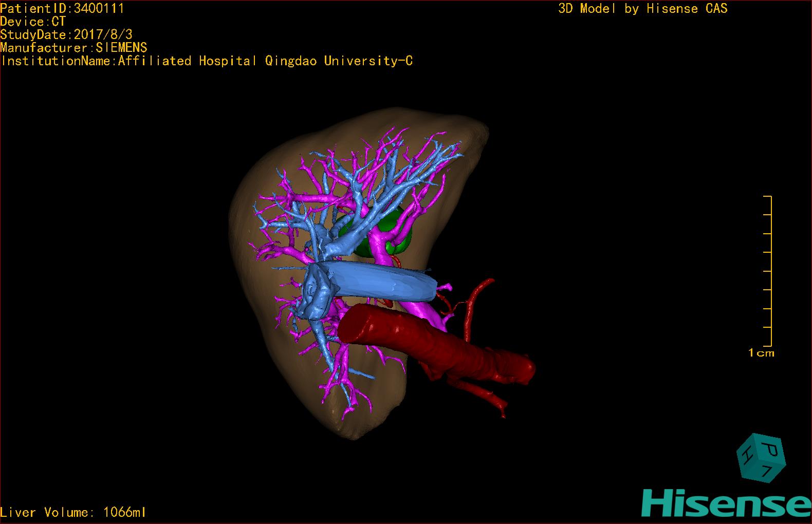The height and width of the screenshot is (524, 812).
Task: Select the InstitutionName overlay line
Action: point(207,61)
